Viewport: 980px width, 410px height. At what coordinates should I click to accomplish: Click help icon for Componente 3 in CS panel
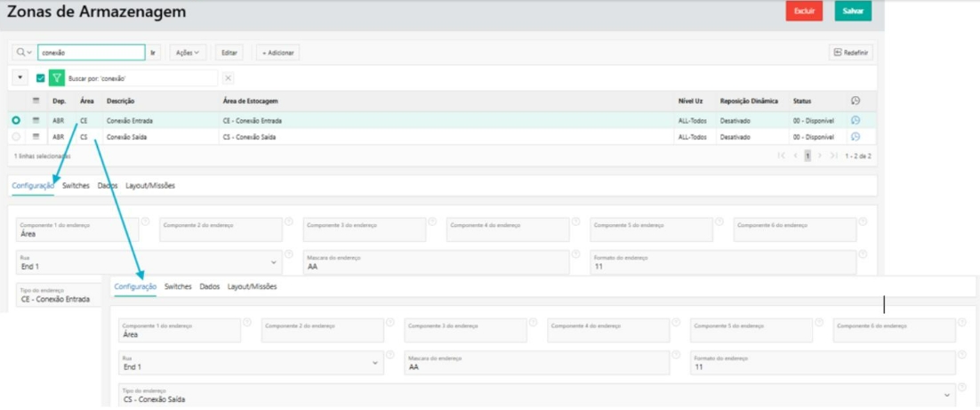(x=533, y=322)
